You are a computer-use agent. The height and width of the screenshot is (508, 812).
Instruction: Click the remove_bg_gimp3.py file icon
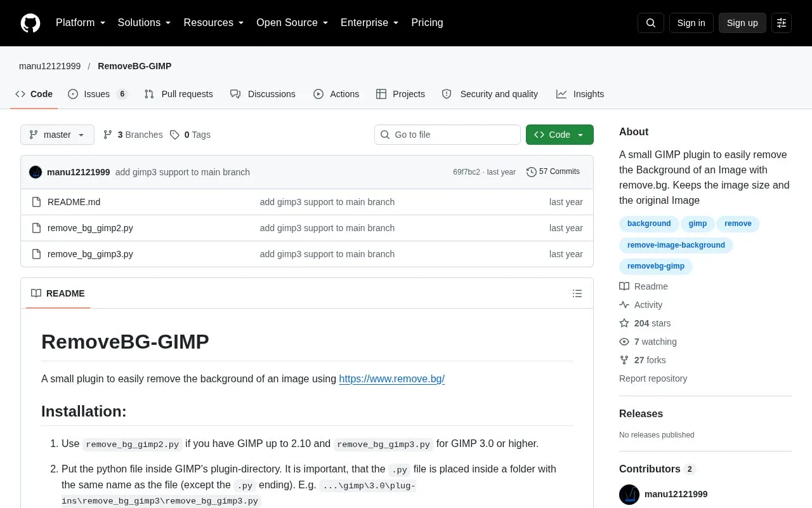[36, 254]
